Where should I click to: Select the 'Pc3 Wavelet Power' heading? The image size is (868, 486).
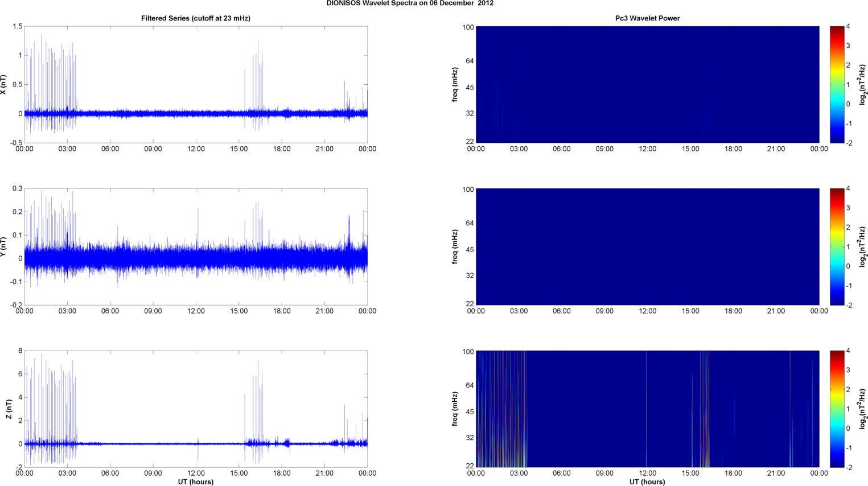pos(647,18)
